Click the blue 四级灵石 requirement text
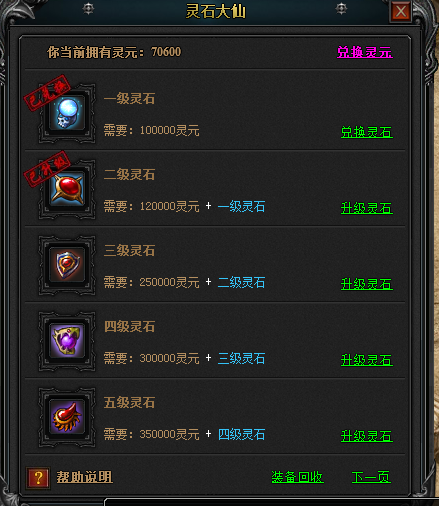The height and width of the screenshot is (506, 439). coord(241,434)
